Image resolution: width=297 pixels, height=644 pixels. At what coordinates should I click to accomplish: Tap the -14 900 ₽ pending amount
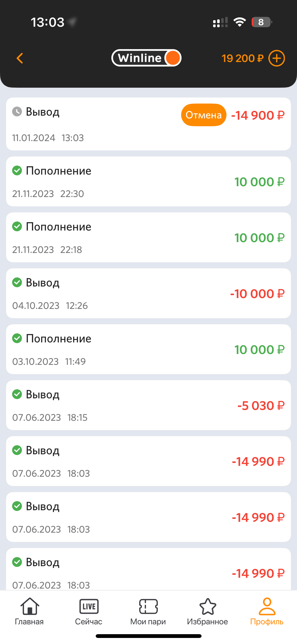tap(258, 115)
